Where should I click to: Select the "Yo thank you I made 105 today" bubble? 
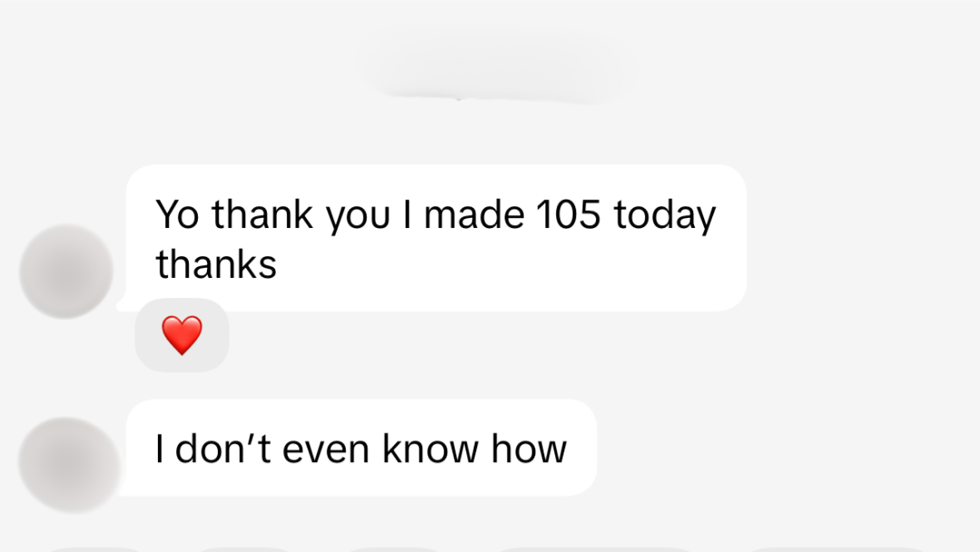436,238
